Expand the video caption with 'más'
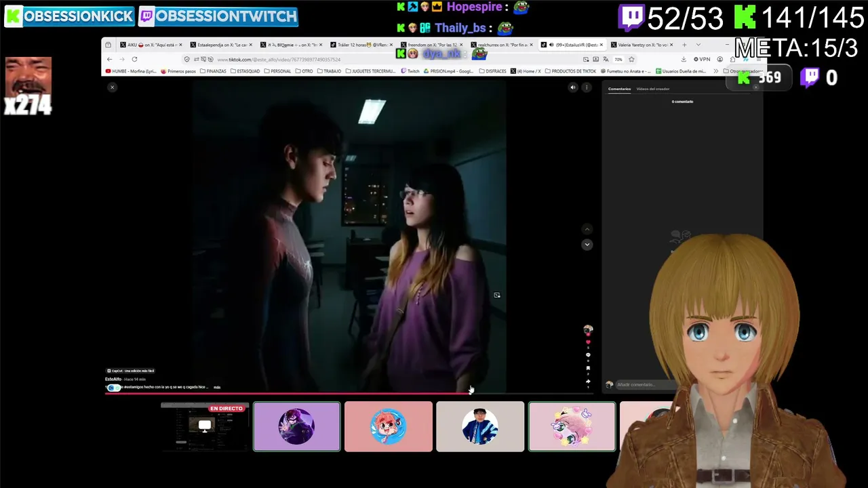This screenshot has height=488, width=868. [x=217, y=387]
